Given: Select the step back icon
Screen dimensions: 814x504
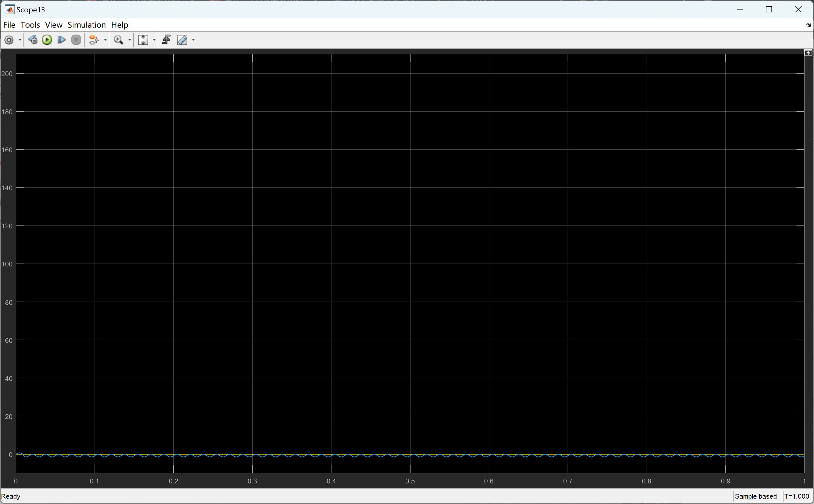Looking at the screenshot, I should [x=33, y=40].
